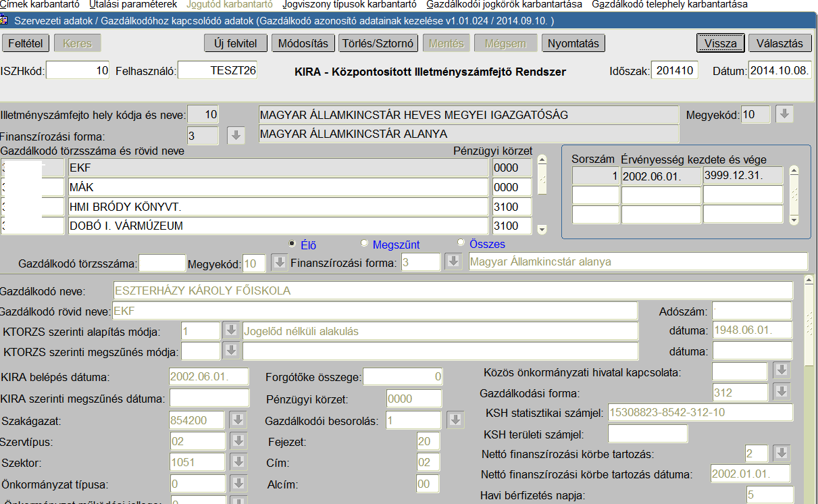Click the Érvényesség kezdete cell 2002.06.01.
The image size is (818, 504).
tap(661, 176)
